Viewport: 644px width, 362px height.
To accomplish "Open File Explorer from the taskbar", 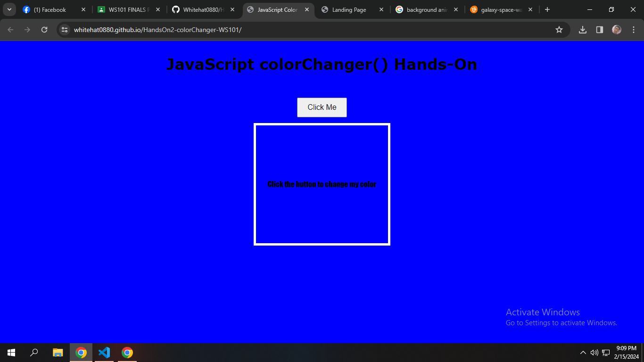I will coord(57,352).
